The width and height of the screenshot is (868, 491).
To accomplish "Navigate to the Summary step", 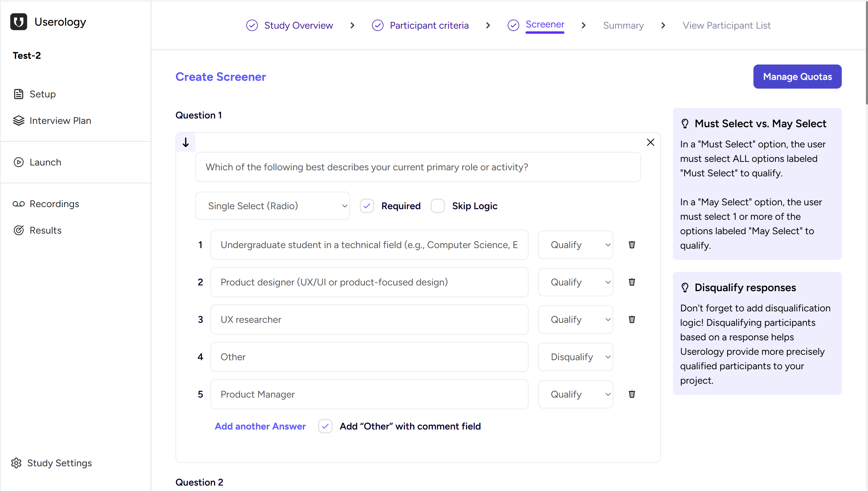I will coord(623,25).
